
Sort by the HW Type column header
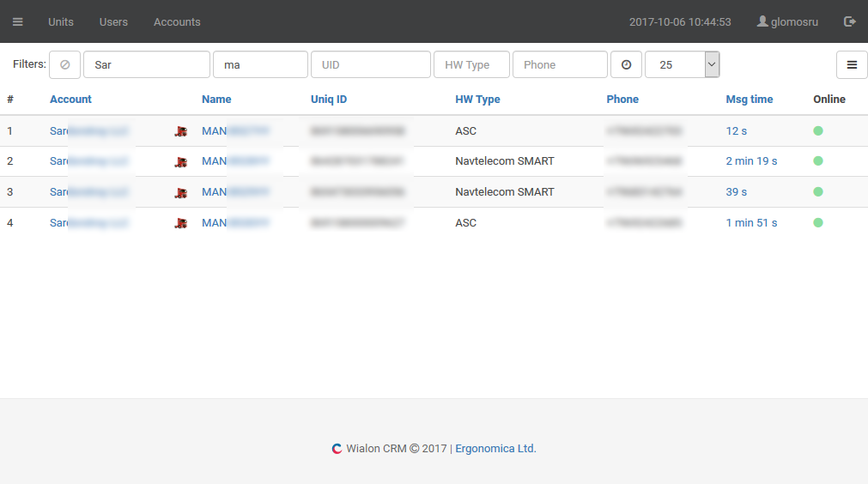pos(477,100)
